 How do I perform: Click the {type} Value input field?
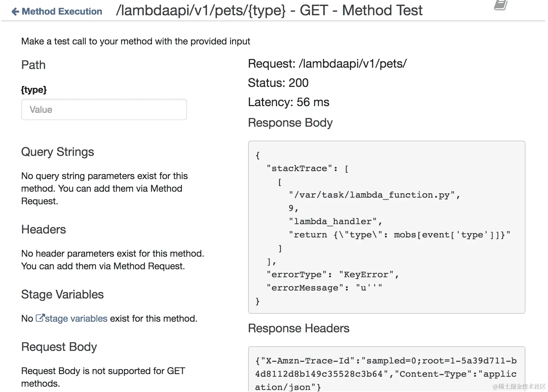pyautogui.click(x=104, y=110)
